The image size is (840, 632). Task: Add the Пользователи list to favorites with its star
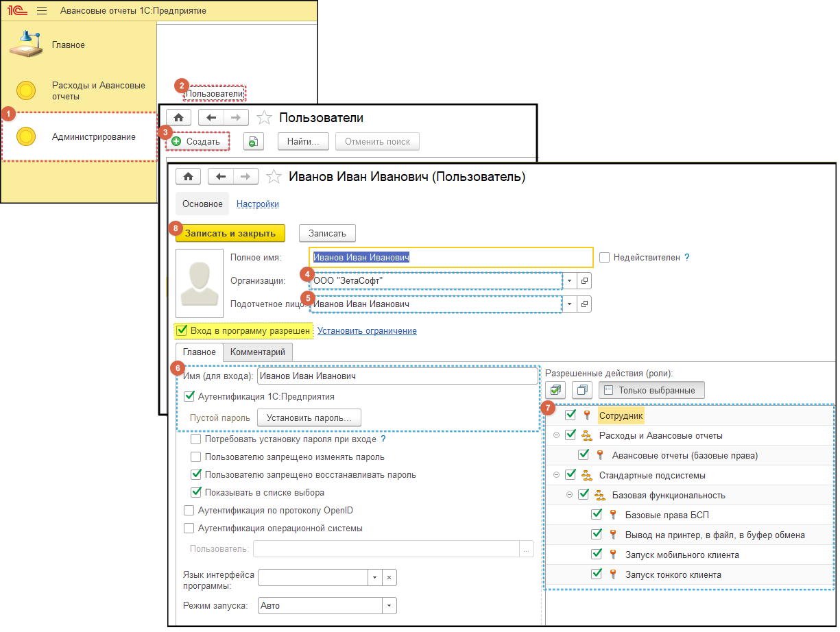[x=263, y=118]
